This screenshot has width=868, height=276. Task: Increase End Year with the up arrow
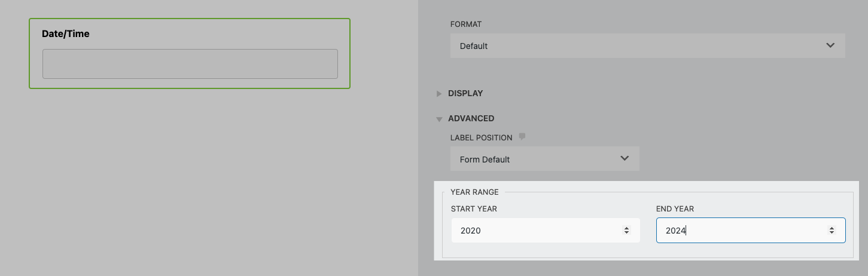832,228
